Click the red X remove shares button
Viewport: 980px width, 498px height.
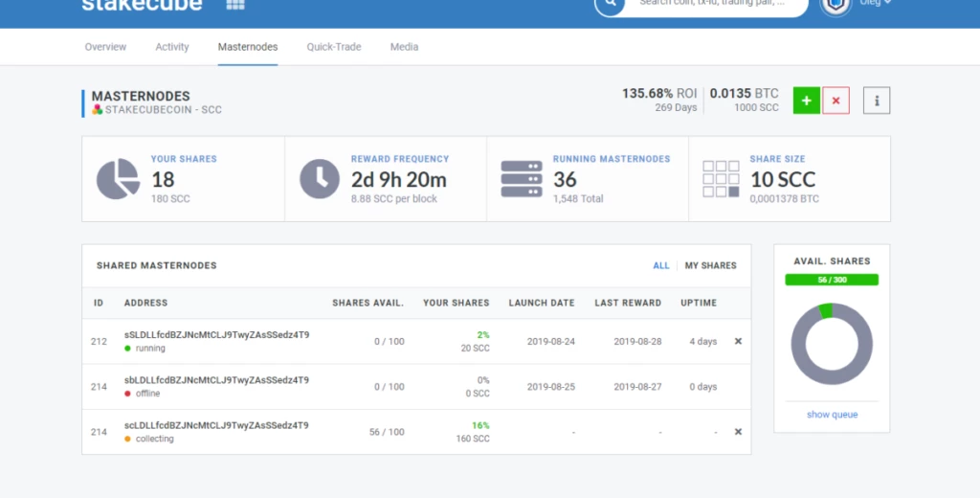[x=835, y=101]
